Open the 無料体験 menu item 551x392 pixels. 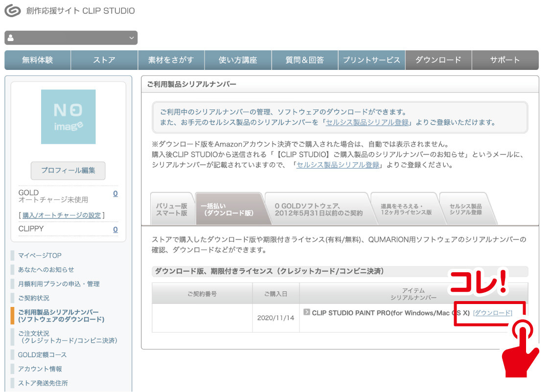pos(38,60)
